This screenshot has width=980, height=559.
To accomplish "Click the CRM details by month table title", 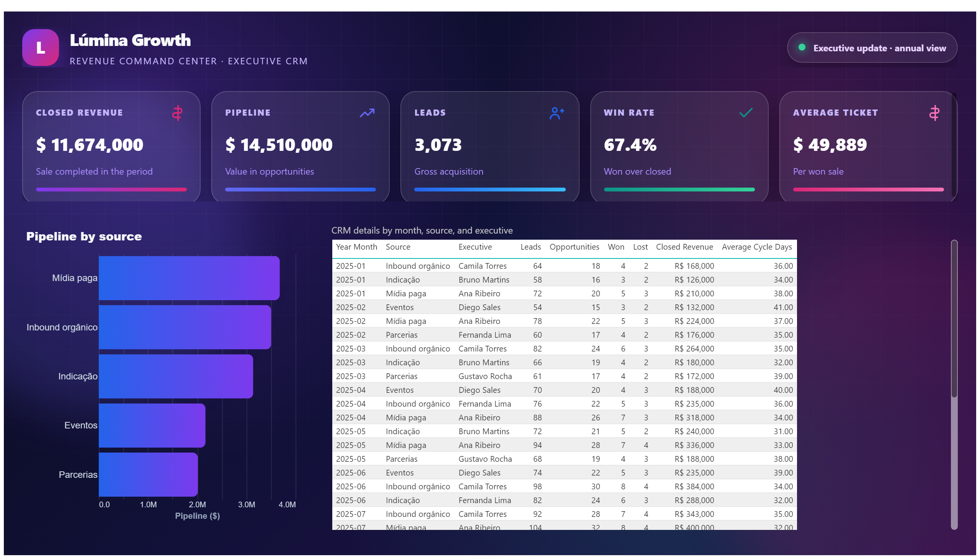I will click(421, 230).
